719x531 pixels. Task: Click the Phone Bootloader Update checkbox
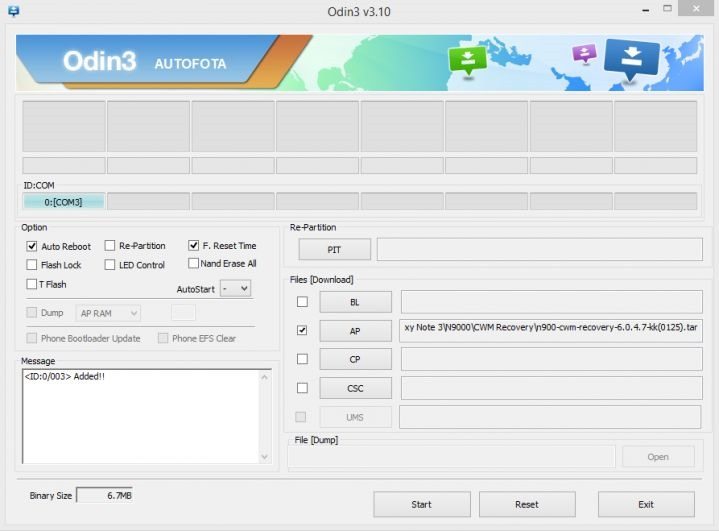pos(32,338)
